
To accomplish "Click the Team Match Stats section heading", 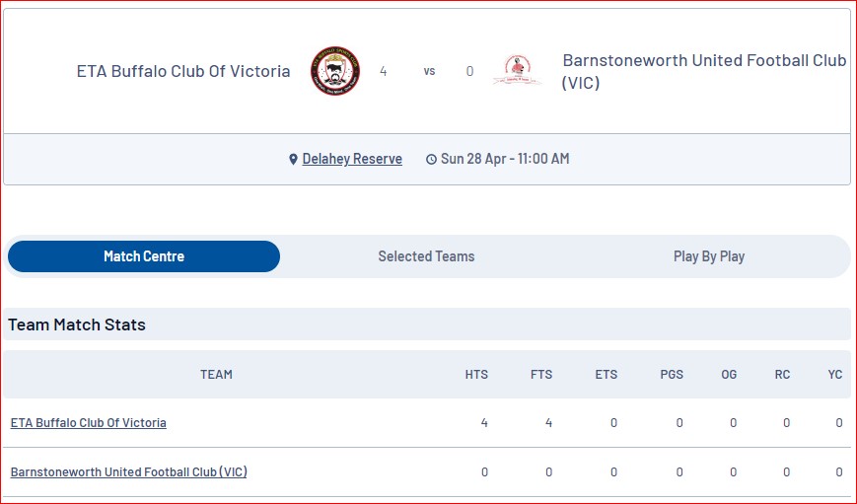I will [77, 324].
